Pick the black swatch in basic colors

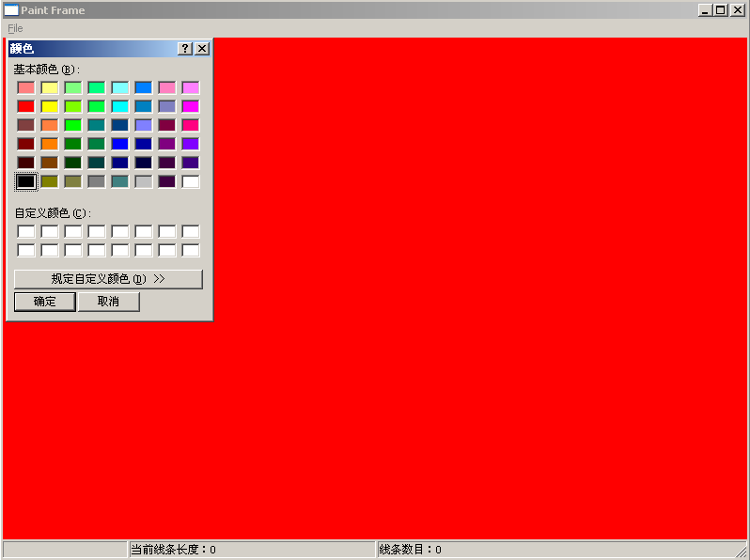click(x=25, y=181)
